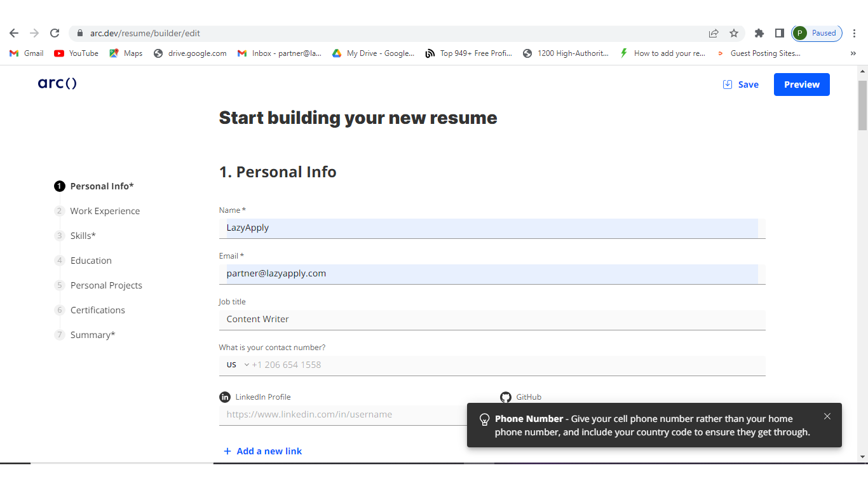Select the Skills step in sidebar

tap(83, 236)
